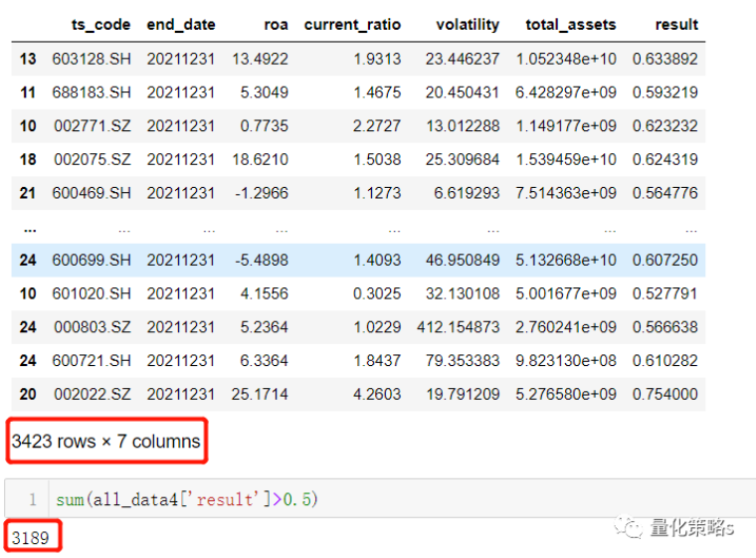Image resolution: width=756 pixels, height=558 pixels.
Task: Click the result column header
Action: pos(676,25)
